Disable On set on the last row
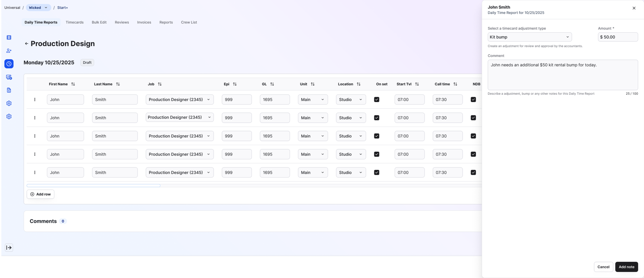 (377, 172)
